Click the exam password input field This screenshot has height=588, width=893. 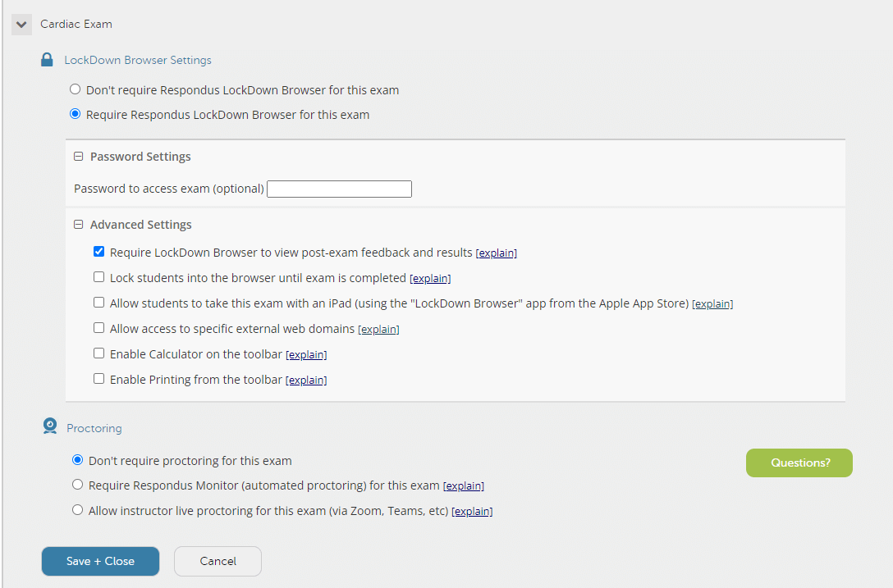(339, 189)
